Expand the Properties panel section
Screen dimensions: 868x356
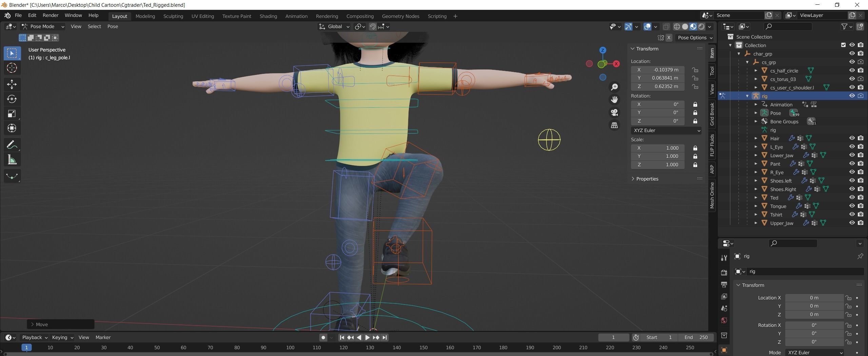(647, 179)
